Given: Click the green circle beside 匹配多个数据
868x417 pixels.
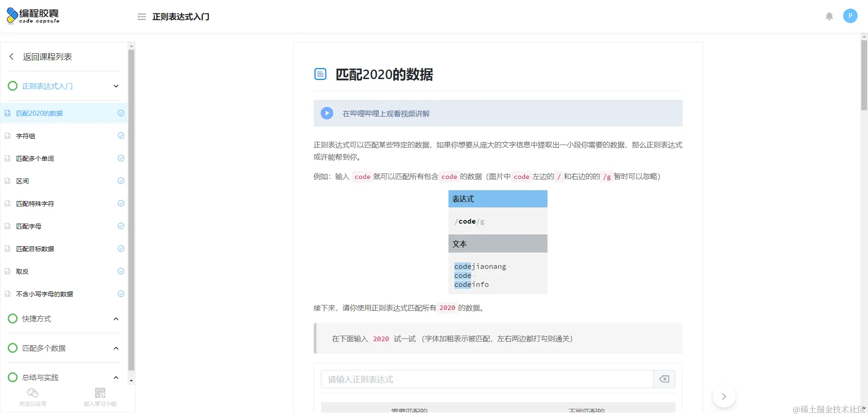Looking at the screenshot, I should point(13,348).
